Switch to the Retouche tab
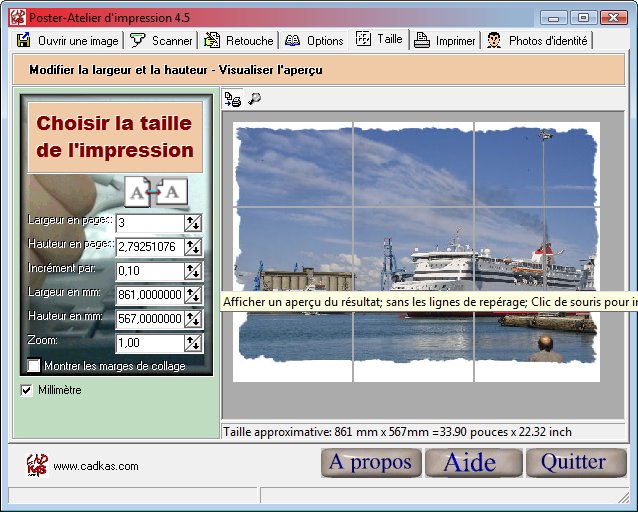The width and height of the screenshot is (638, 512). (x=239, y=41)
